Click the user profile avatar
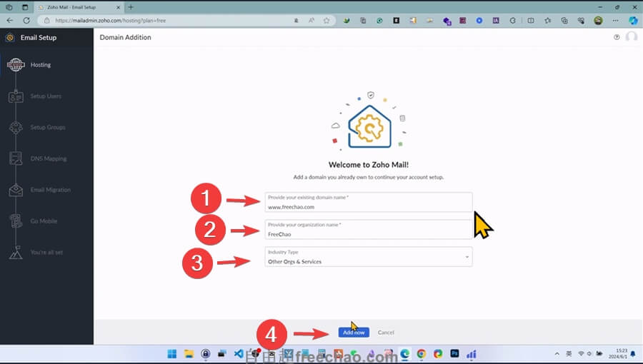The height and width of the screenshot is (364, 643). [x=631, y=37]
